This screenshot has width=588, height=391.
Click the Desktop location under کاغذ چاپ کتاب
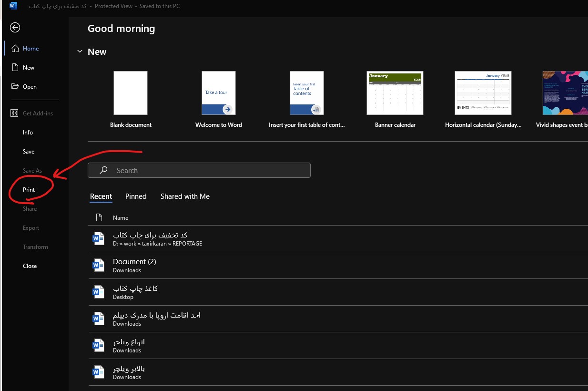pos(123,297)
